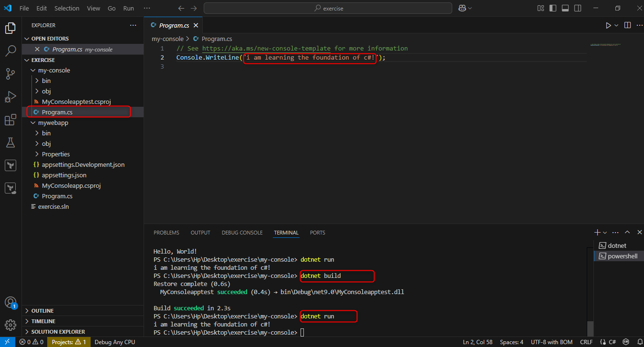Screen dimensions: 644x347
Task: Switch to the Output panel tab
Action: (x=200, y=233)
